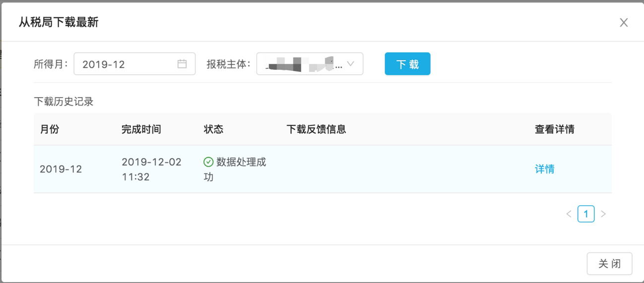Viewport: 644px width, 283px height.
Task: Click the 关闭 button
Action: [609, 264]
